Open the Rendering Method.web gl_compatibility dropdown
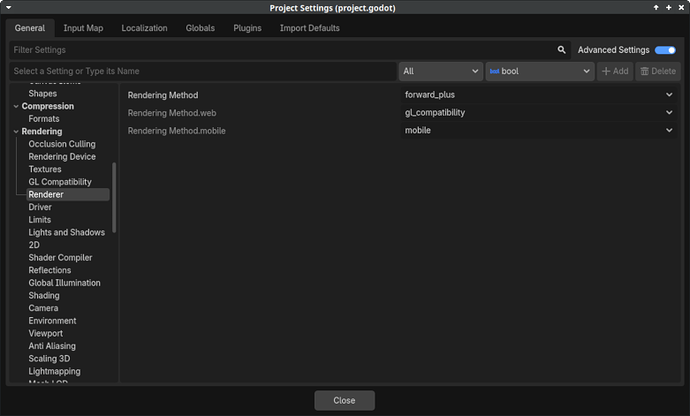Viewport: 690px width, 416px height. 539,113
